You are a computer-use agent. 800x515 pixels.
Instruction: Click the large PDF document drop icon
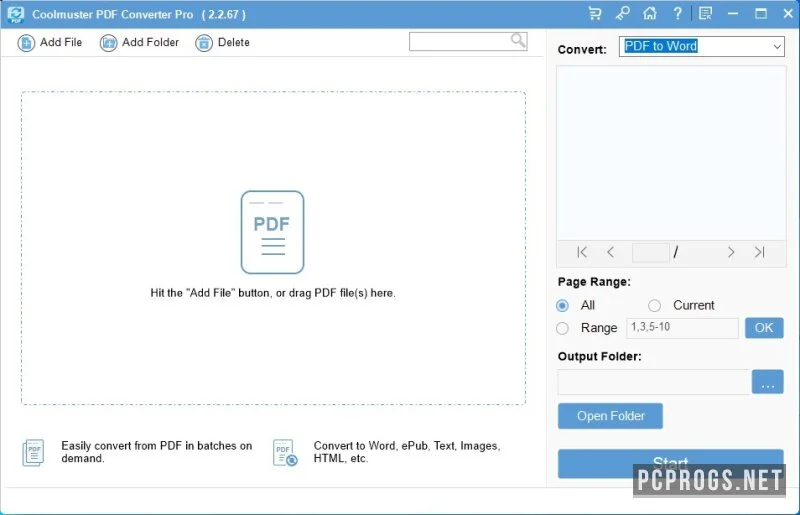click(x=272, y=232)
